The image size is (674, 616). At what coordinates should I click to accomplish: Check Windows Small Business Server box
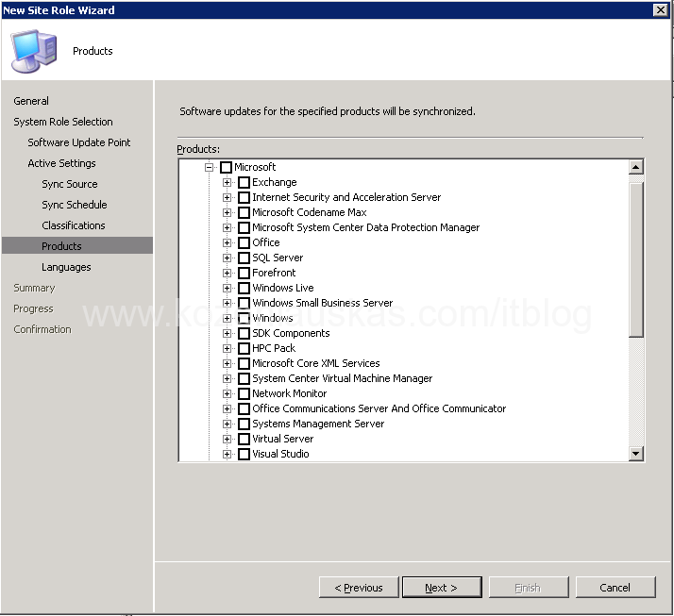coord(244,303)
